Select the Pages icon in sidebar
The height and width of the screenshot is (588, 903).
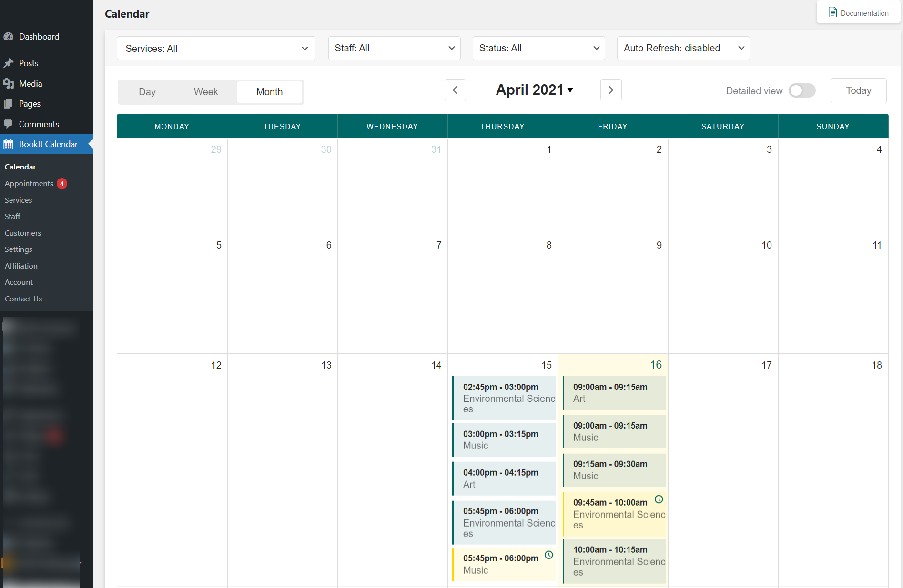[9, 103]
